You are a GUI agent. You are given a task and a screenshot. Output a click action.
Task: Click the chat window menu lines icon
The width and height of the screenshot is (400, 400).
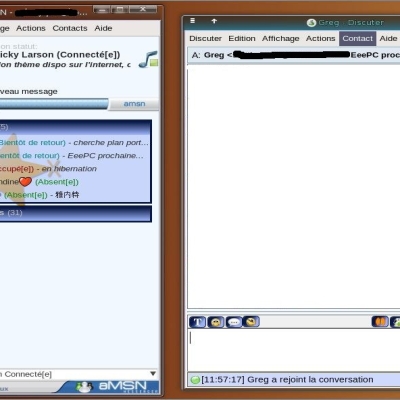pos(193,21)
